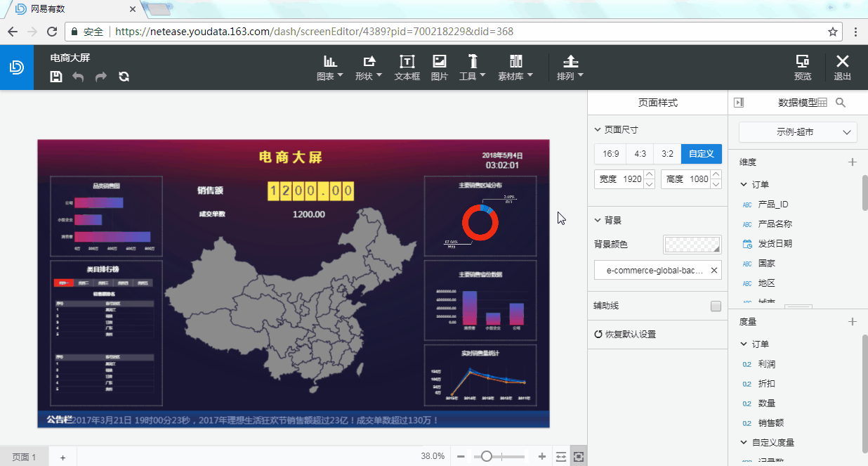Redo the last undone edit
This screenshot has width=868, height=466.
101,77
